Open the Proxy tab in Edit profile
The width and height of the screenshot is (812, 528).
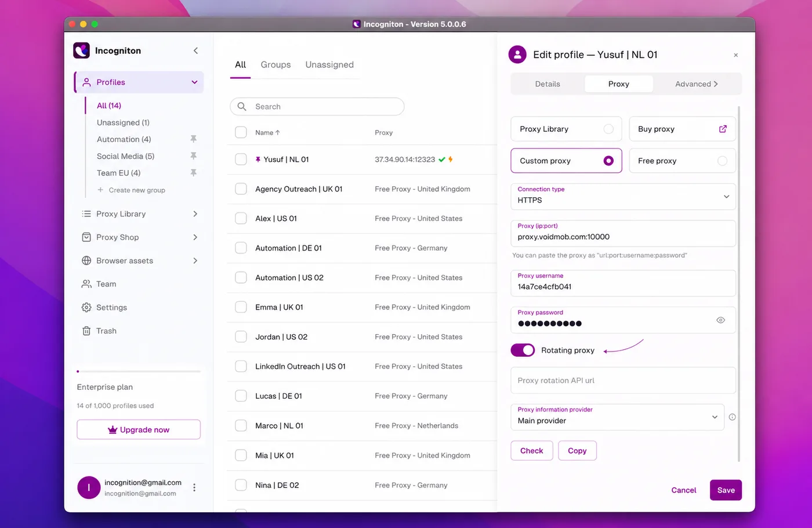click(x=619, y=84)
